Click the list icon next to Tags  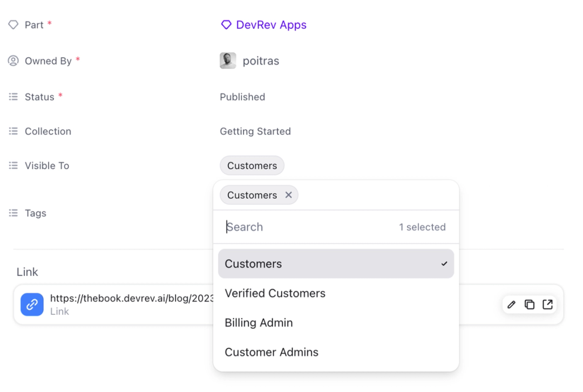tap(13, 213)
